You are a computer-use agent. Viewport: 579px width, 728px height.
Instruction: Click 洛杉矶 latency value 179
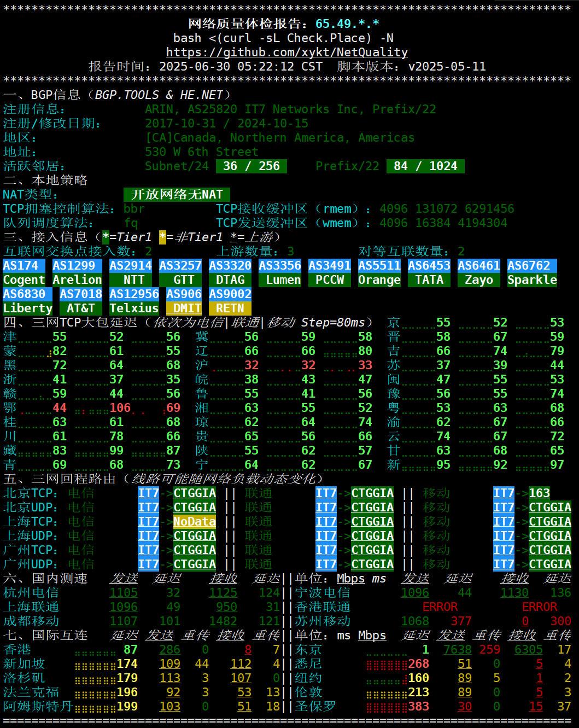click(127, 678)
